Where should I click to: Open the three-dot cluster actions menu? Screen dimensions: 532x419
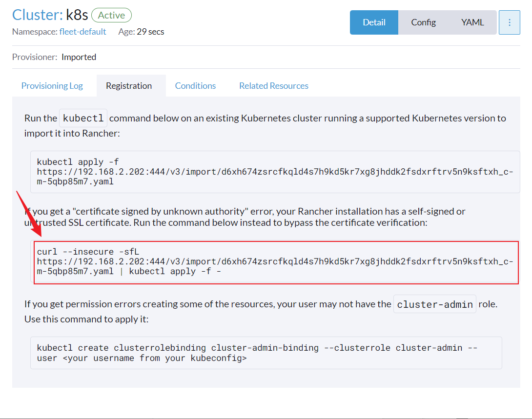(x=510, y=22)
